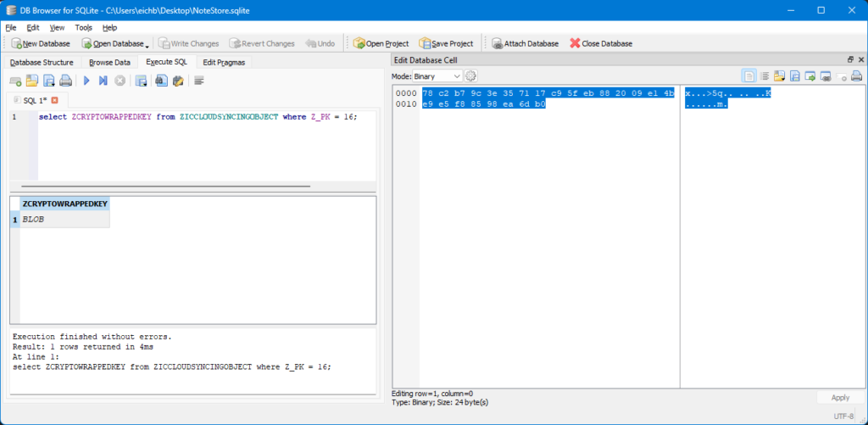Open the File menu
Viewport: 868px width, 425px height.
click(10, 27)
